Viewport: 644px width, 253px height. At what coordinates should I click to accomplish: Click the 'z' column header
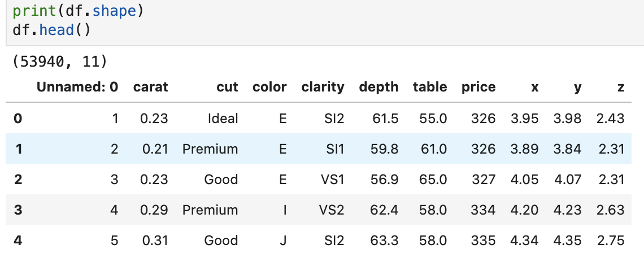(621, 87)
